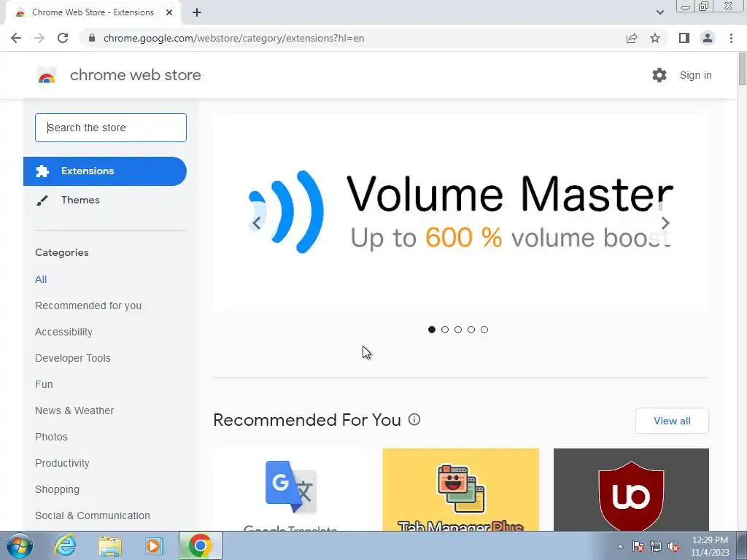Show previous carousel banner
This screenshot has width=747, height=560.
257,223
